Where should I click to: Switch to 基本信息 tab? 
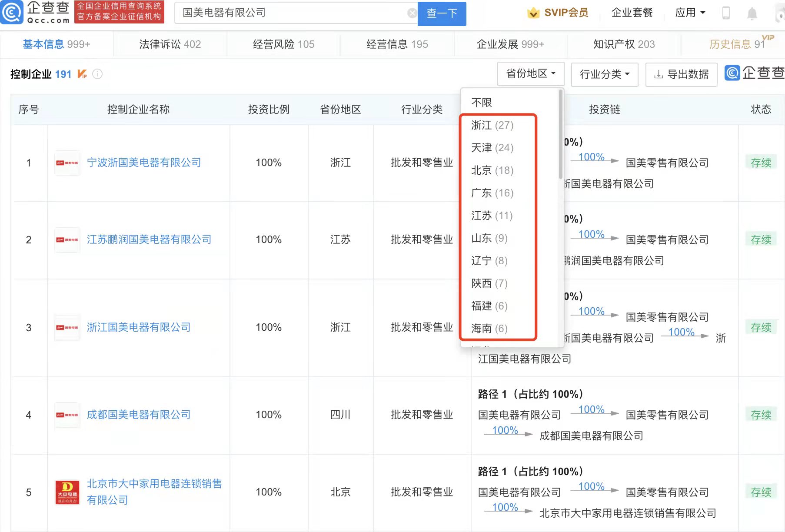[57, 44]
